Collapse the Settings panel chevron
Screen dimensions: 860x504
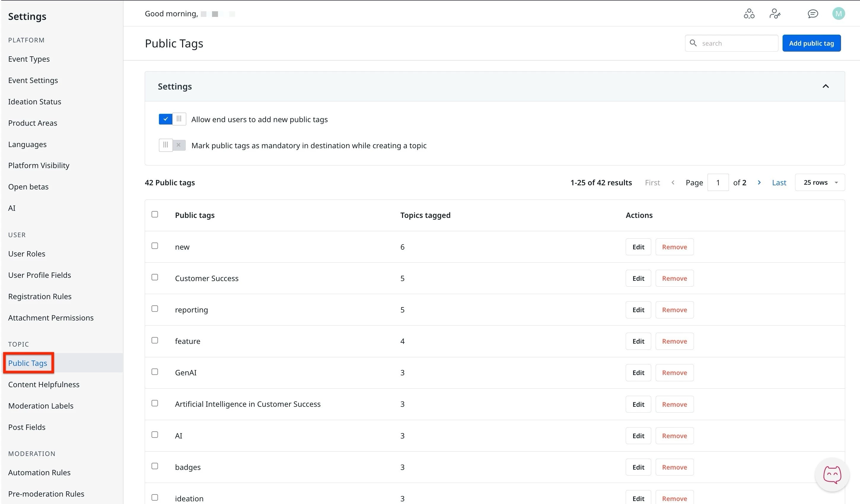point(825,86)
